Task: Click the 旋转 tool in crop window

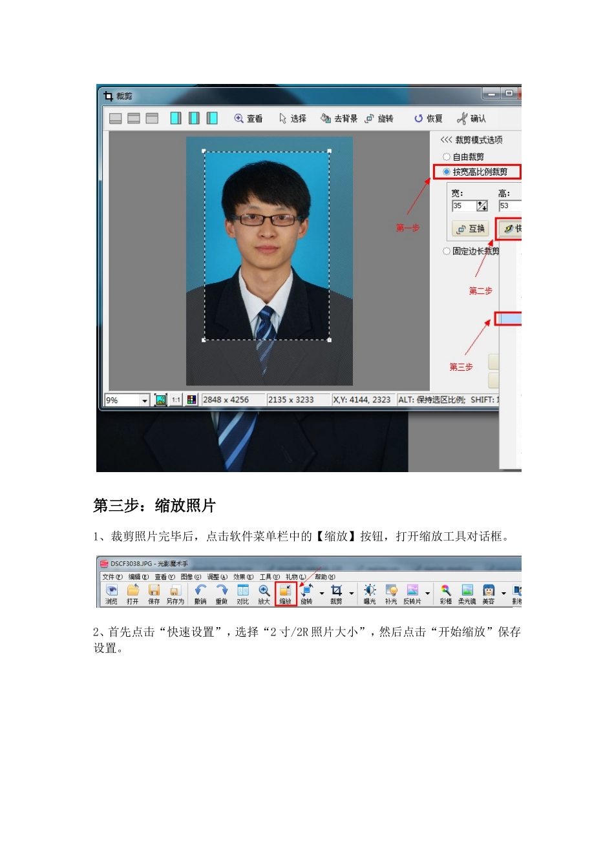Action: coord(379,118)
